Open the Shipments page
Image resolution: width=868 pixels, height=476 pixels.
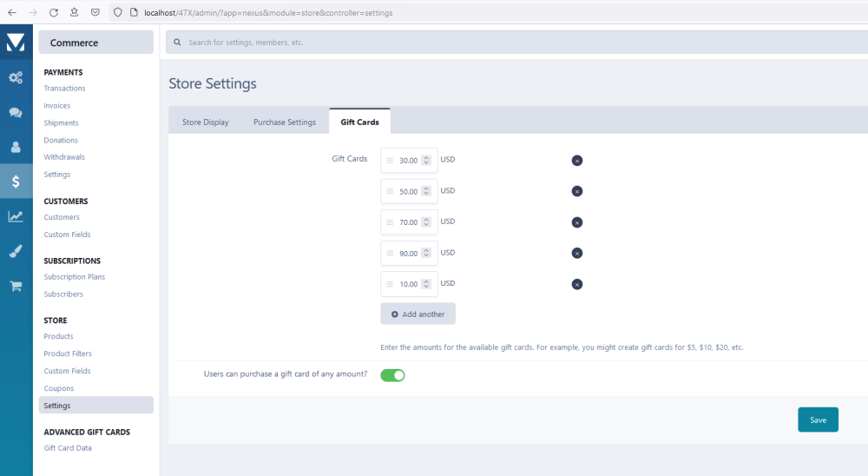click(x=61, y=123)
